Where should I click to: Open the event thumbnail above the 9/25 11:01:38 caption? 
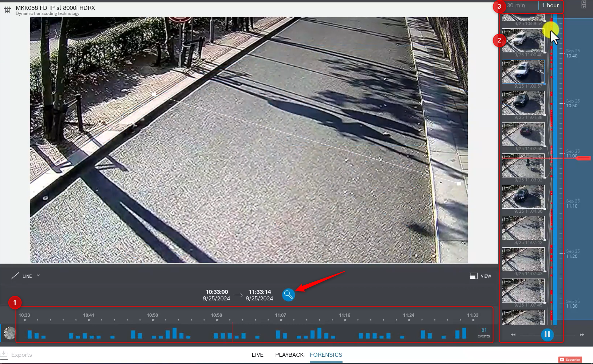(523, 103)
